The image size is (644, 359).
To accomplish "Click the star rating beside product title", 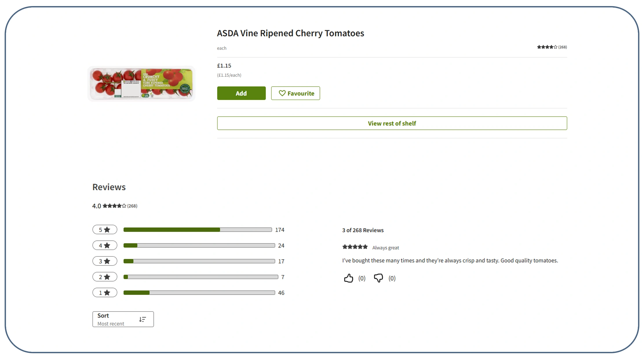I will point(547,47).
